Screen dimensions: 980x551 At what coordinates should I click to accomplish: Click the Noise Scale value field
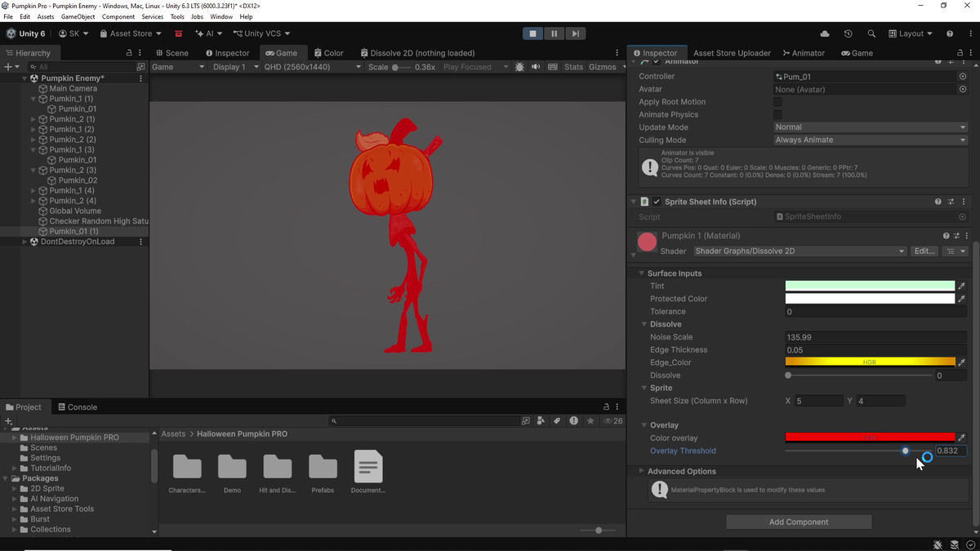pyautogui.click(x=875, y=337)
